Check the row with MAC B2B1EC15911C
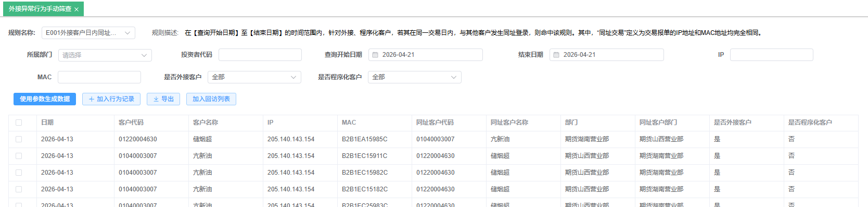 (19, 156)
